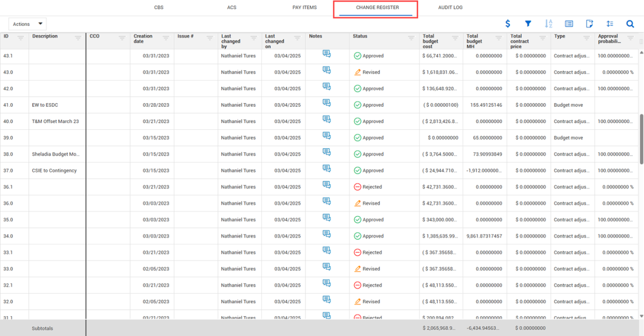
Task: Click the export sheet icon
Action: click(x=589, y=24)
